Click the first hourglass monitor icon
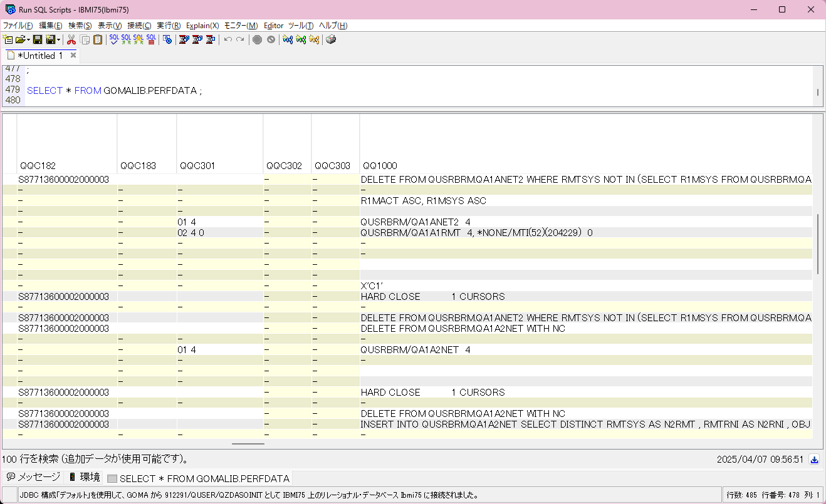Screen dimensions: 826x504 pos(184,39)
